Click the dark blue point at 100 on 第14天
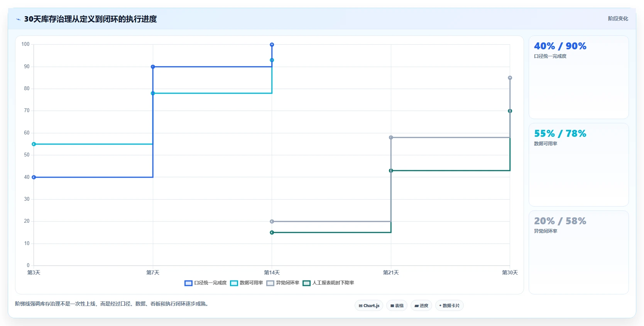Viewport: 644px width, 326px height. point(272,45)
